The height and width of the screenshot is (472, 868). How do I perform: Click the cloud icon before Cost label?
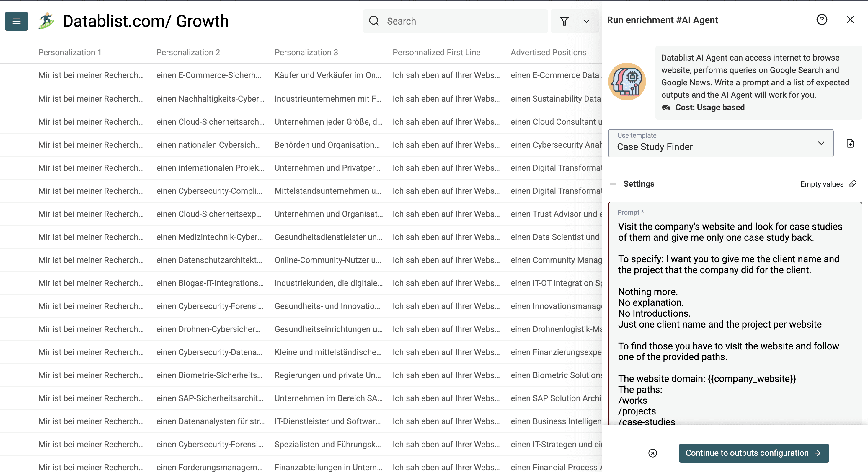666,107
